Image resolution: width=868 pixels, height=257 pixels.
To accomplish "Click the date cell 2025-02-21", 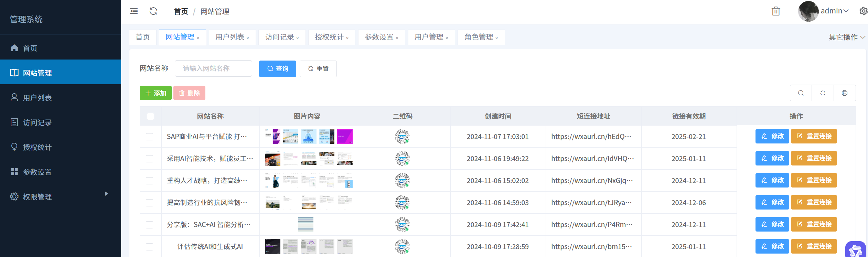I will [689, 137].
